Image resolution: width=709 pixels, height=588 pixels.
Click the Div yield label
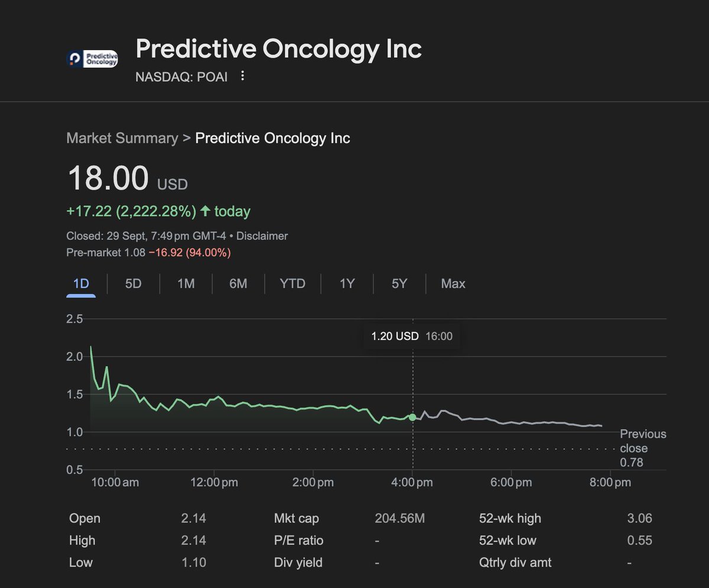point(298,562)
